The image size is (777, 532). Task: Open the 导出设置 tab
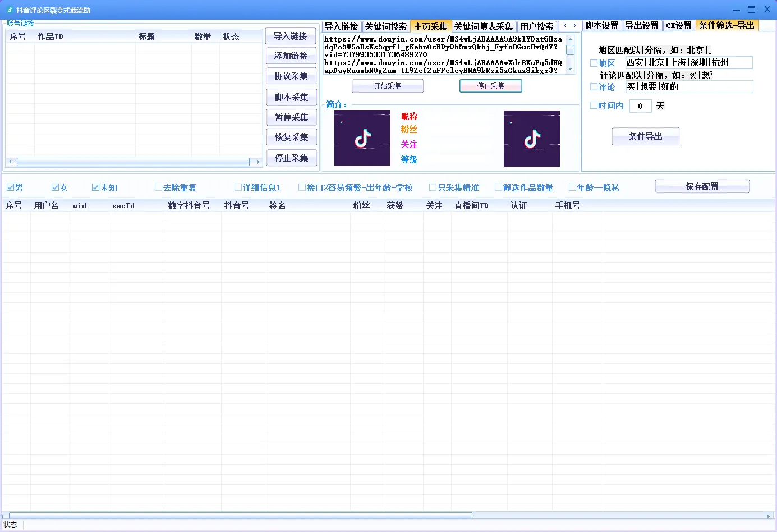(642, 26)
